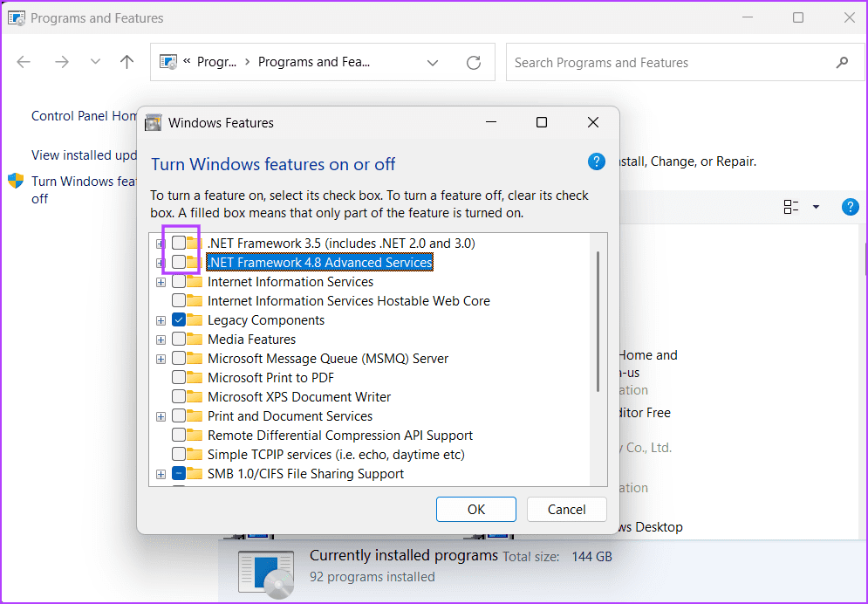The image size is (868, 604).
Task: Click the Programs breadcrumb segment in address bar
Action: click(216, 62)
